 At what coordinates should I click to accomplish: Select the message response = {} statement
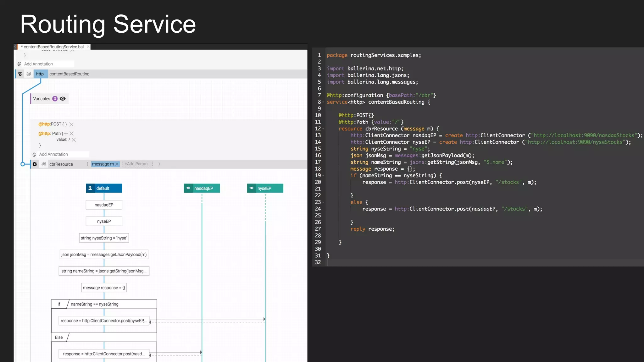click(104, 288)
